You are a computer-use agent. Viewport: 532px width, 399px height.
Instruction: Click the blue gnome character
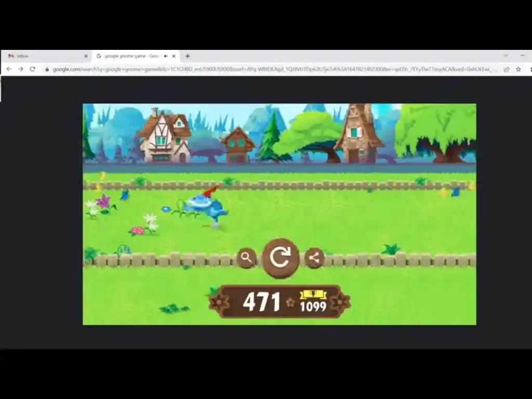click(x=205, y=207)
